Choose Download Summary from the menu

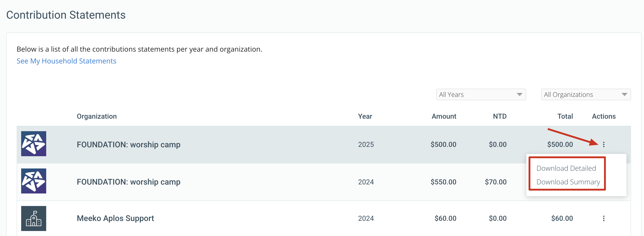pyautogui.click(x=568, y=182)
